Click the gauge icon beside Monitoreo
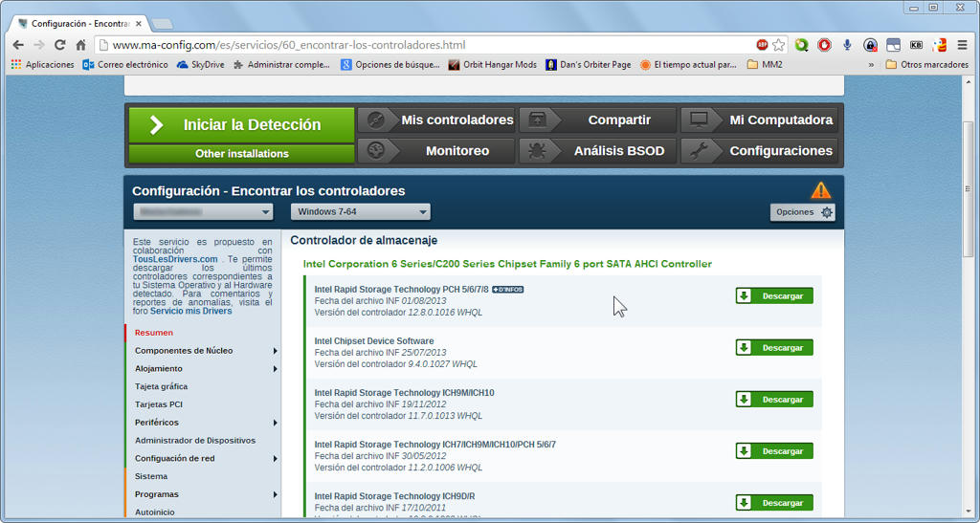980x523 pixels. click(375, 150)
